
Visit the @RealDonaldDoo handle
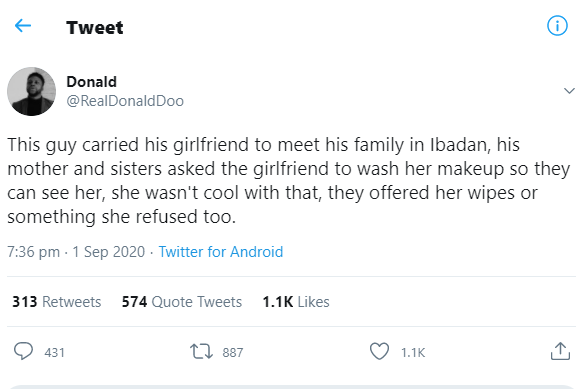pyautogui.click(x=125, y=101)
